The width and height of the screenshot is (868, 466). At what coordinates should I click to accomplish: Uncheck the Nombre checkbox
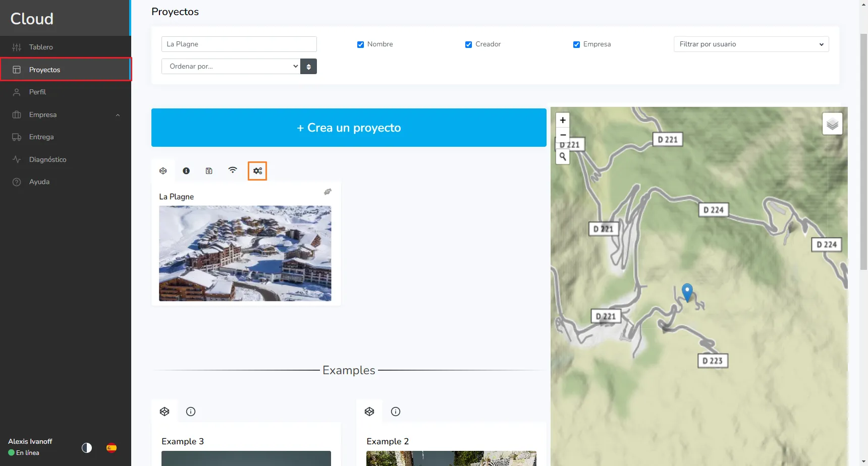pyautogui.click(x=360, y=44)
